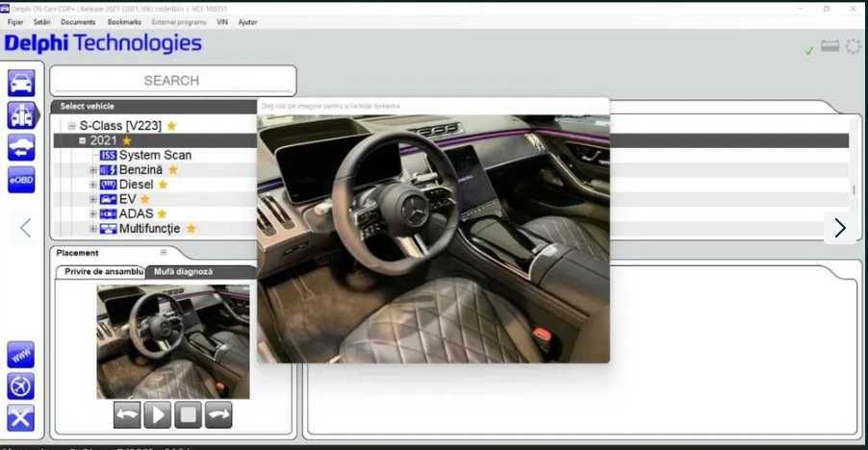Toggle favorite star on 2021 row
This screenshot has width=868, height=450.
coord(127,140)
